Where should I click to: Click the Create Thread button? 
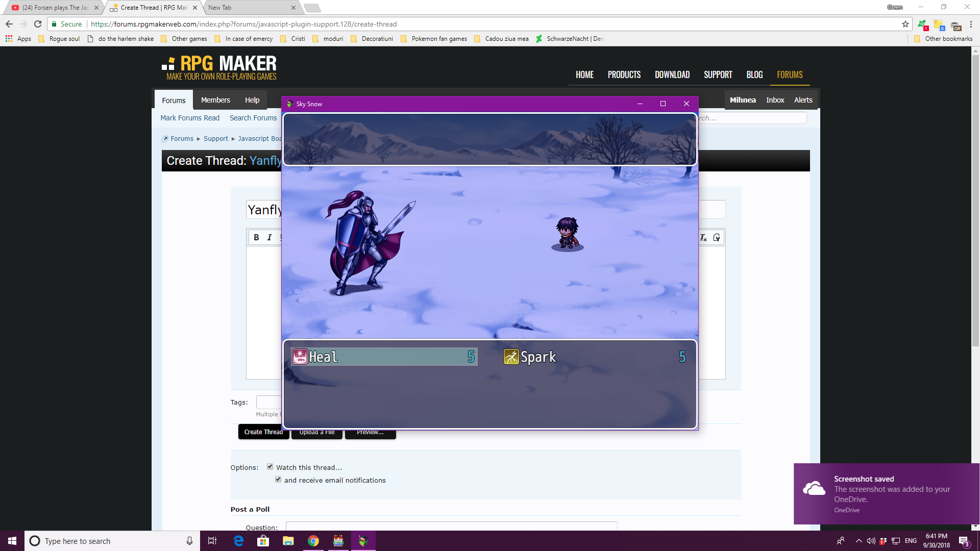pos(263,432)
